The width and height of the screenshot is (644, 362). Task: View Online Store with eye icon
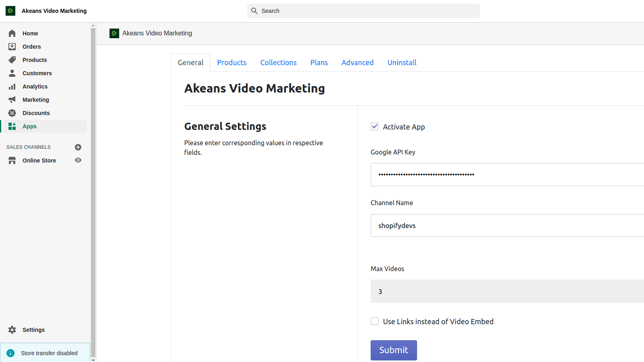(x=78, y=160)
